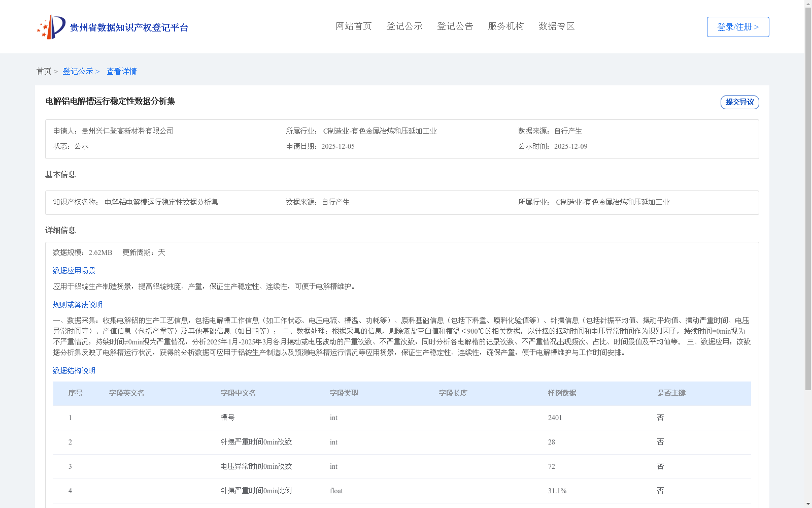Click the 规则或算法说明 heading

click(x=78, y=305)
